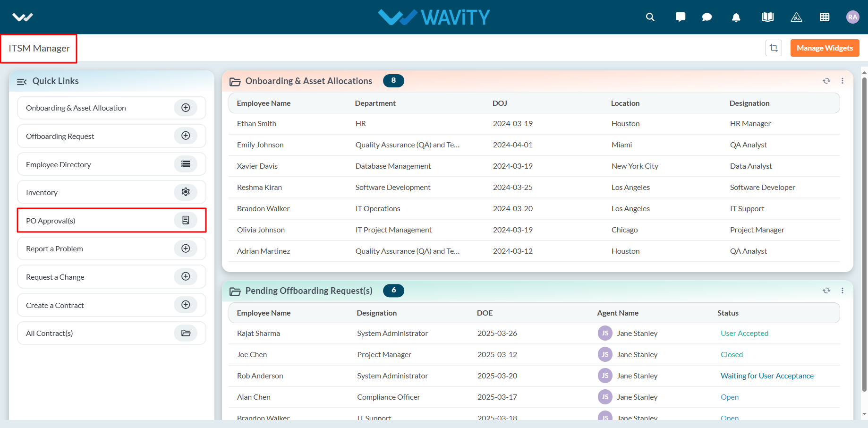Click folder icon for All Contract(s)
Screen dimensions: 868x428
(x=186, y=333)
